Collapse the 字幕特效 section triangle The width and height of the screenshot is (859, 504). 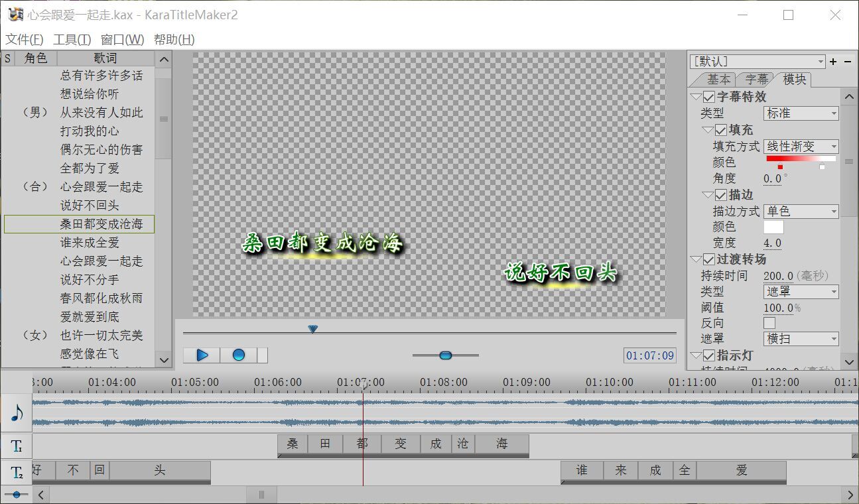tap(696, 97)
